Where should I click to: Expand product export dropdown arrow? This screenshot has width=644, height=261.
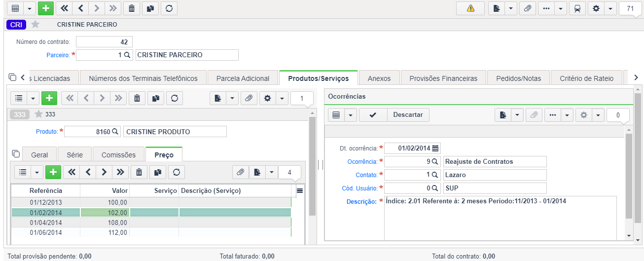232,98
